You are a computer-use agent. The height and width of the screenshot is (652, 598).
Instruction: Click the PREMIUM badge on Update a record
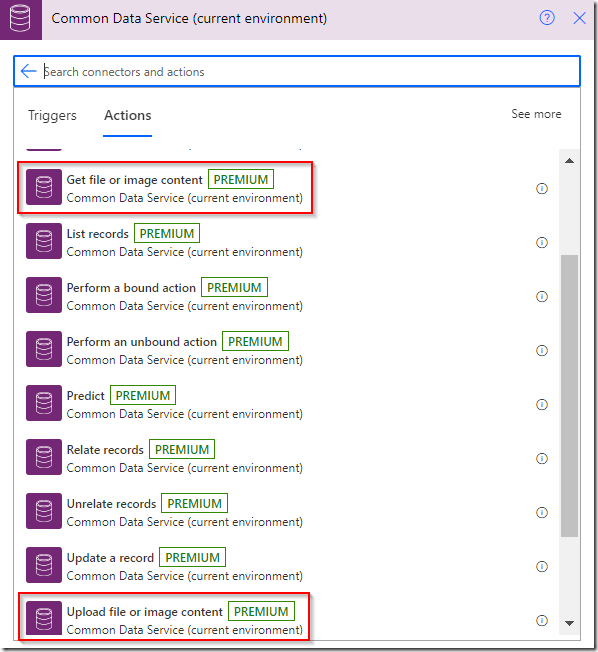193,558
